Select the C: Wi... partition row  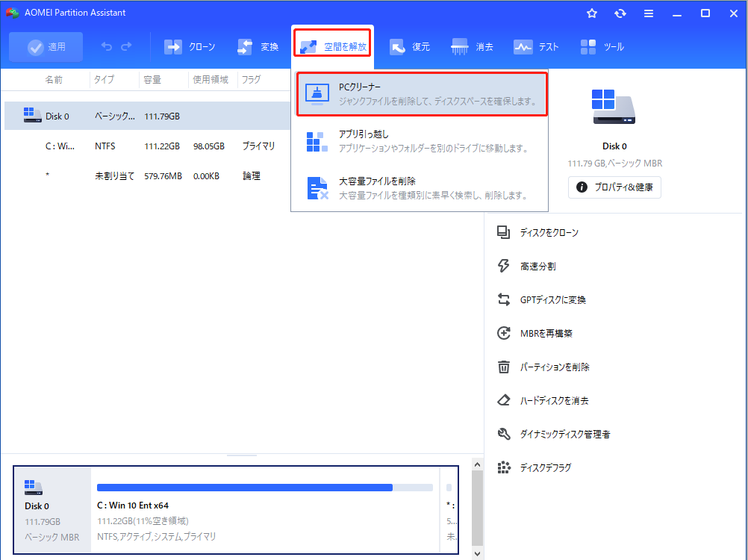point(147,146)
